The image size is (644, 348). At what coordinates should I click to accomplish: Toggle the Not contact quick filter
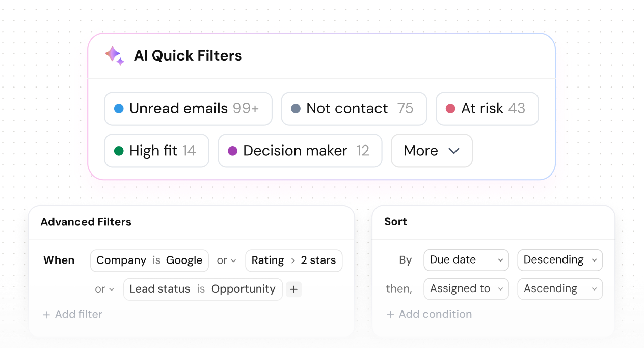point(354,108)
